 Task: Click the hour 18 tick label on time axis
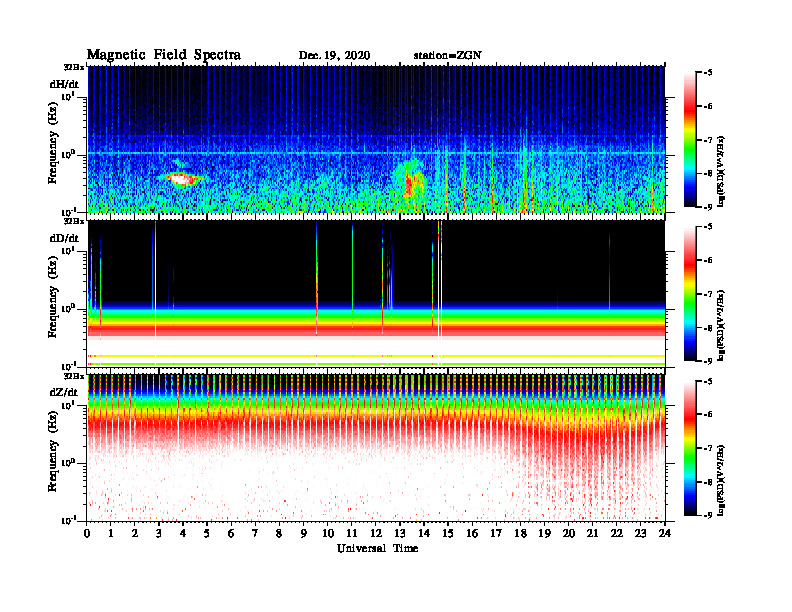[x=520, y=534]
